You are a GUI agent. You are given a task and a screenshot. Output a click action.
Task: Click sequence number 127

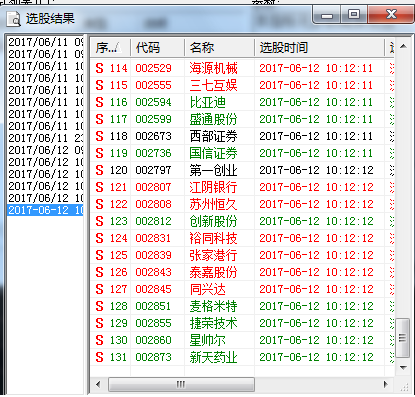point(119,289)
